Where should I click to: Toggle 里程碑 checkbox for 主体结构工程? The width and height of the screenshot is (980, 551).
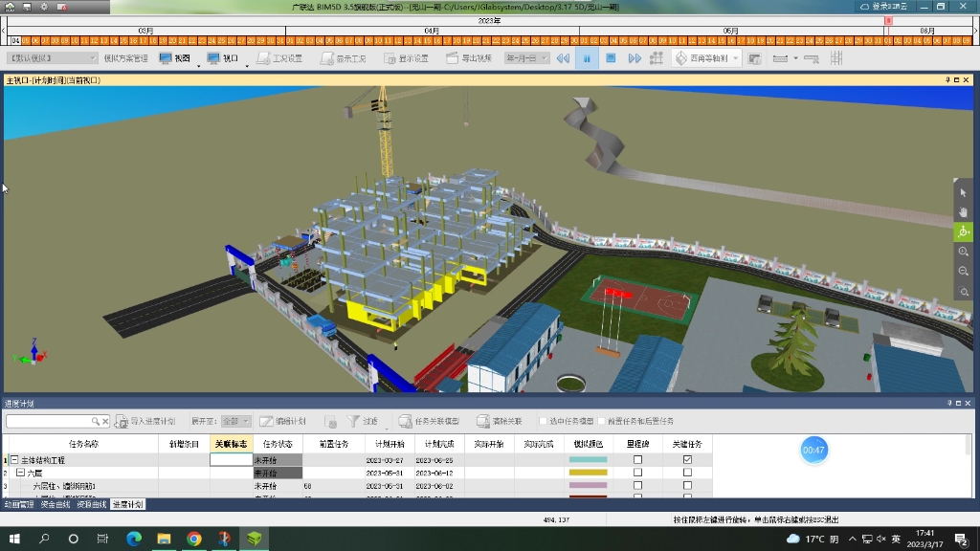pos(637,460)
